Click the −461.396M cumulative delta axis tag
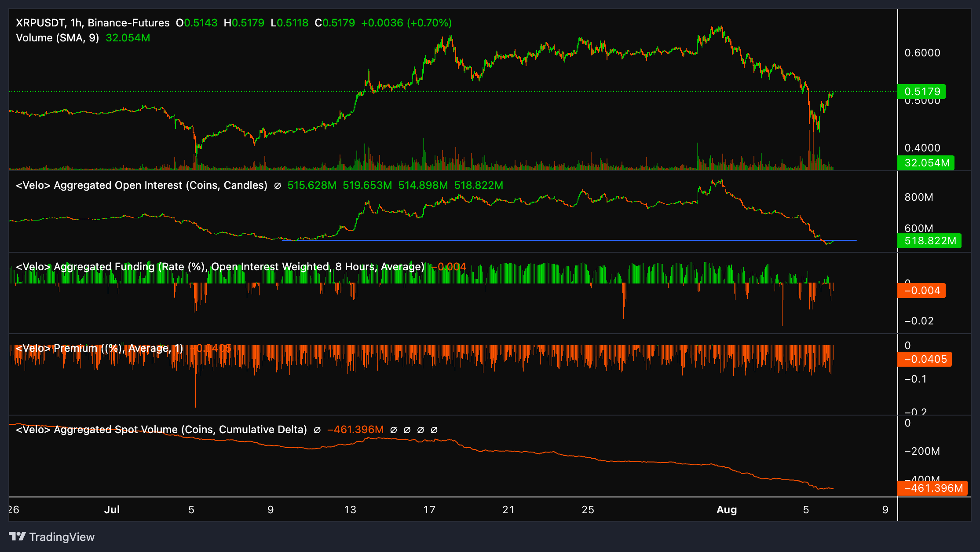Screen dimensions: 980x552 (932, 488)
